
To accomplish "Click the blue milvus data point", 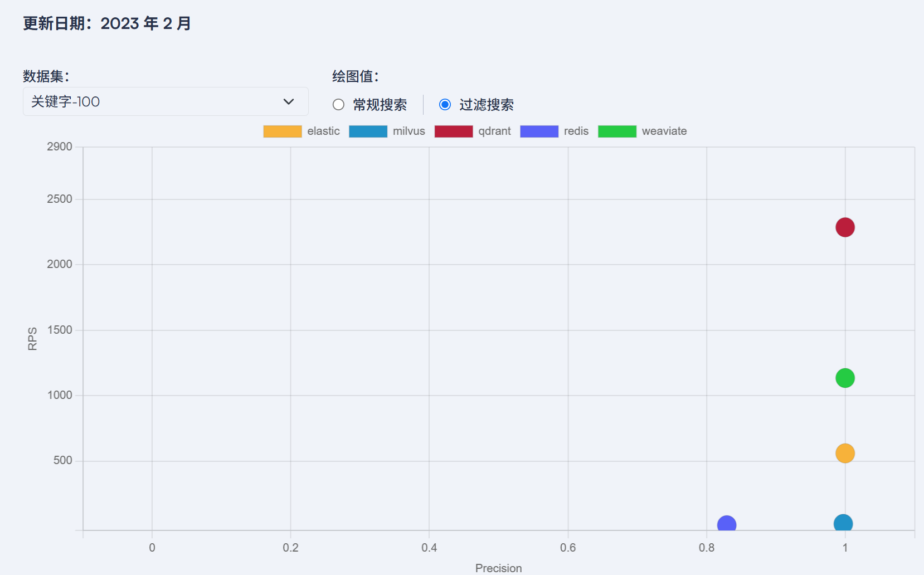I will [x=843, y=523].
